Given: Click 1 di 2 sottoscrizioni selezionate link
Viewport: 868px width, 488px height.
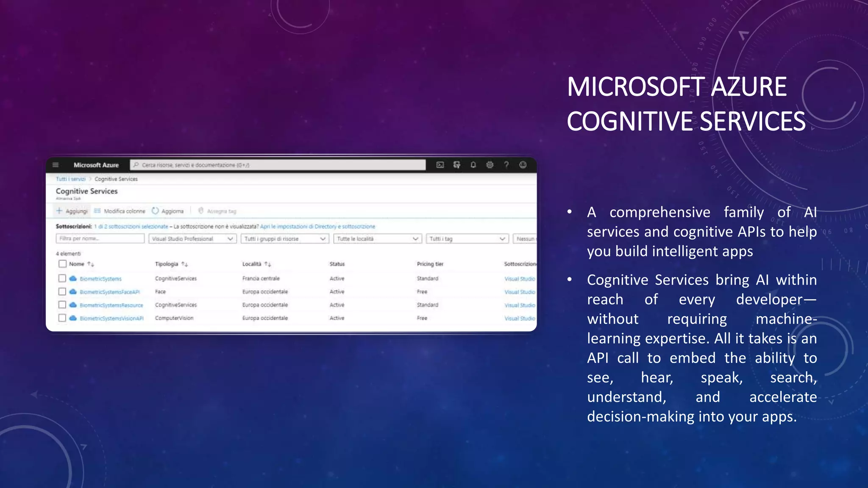Looking at the screenshot, I should pos(131,227).
